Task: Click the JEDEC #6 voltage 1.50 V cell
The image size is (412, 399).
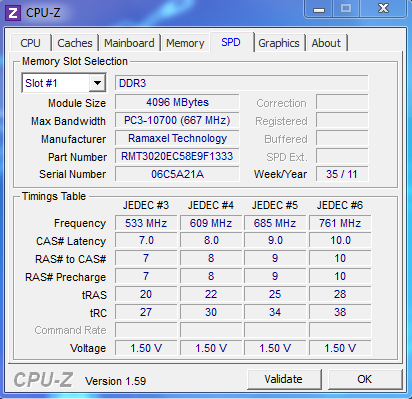Action: coord(340,348)
